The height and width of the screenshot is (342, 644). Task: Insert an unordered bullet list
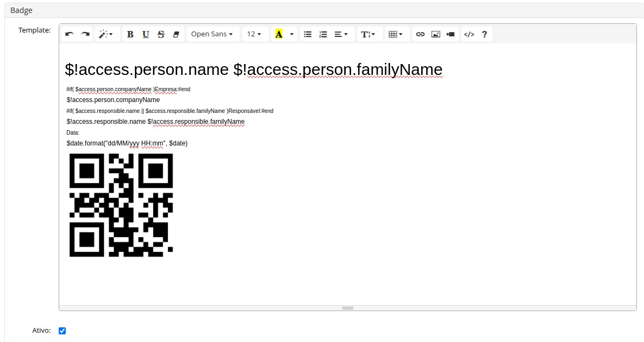click(x=308, y=34)
